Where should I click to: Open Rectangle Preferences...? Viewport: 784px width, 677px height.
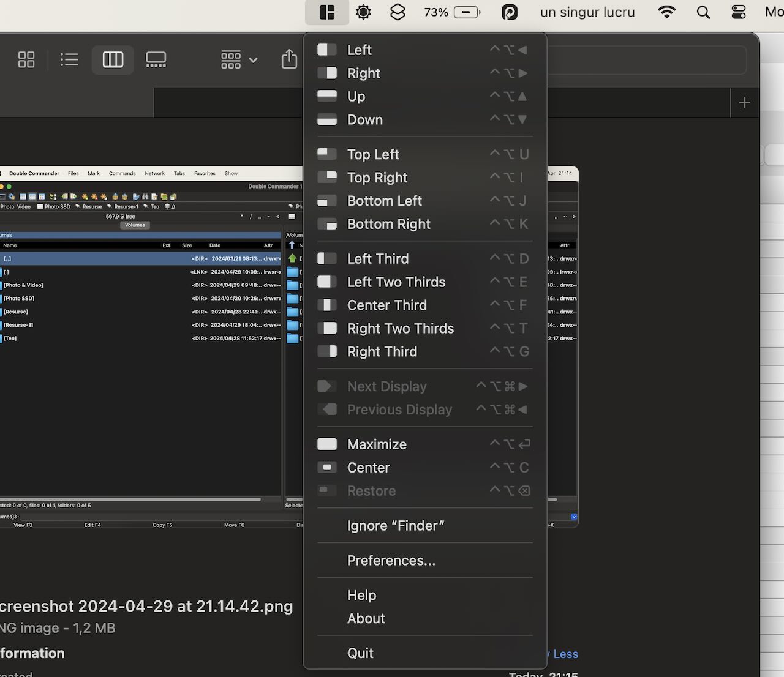(391, 561)
